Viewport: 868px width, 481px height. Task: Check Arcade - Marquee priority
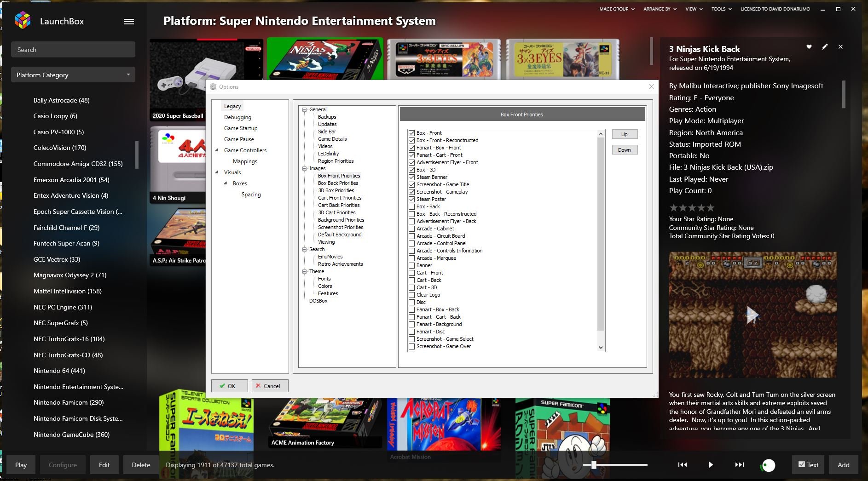click(x=412, y=258)
